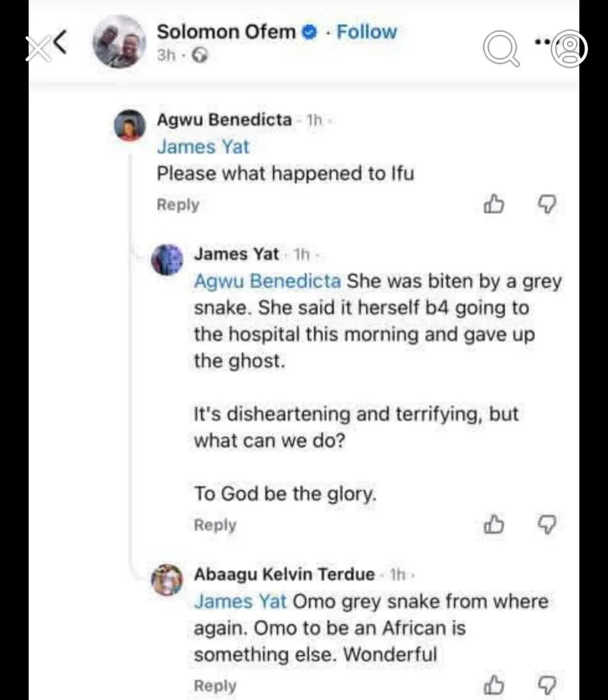Dislike Abaagu Kelvin Terdue's comment
The image size is (608, 700).
(546, 685)
